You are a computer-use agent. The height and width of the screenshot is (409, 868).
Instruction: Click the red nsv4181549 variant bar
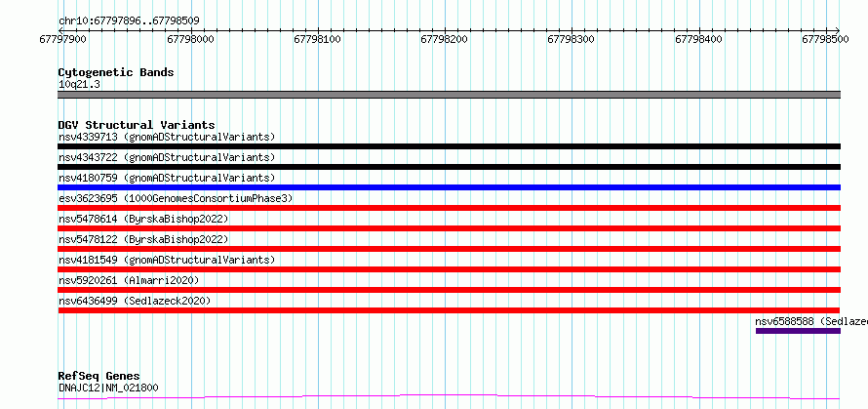point(449,269)
